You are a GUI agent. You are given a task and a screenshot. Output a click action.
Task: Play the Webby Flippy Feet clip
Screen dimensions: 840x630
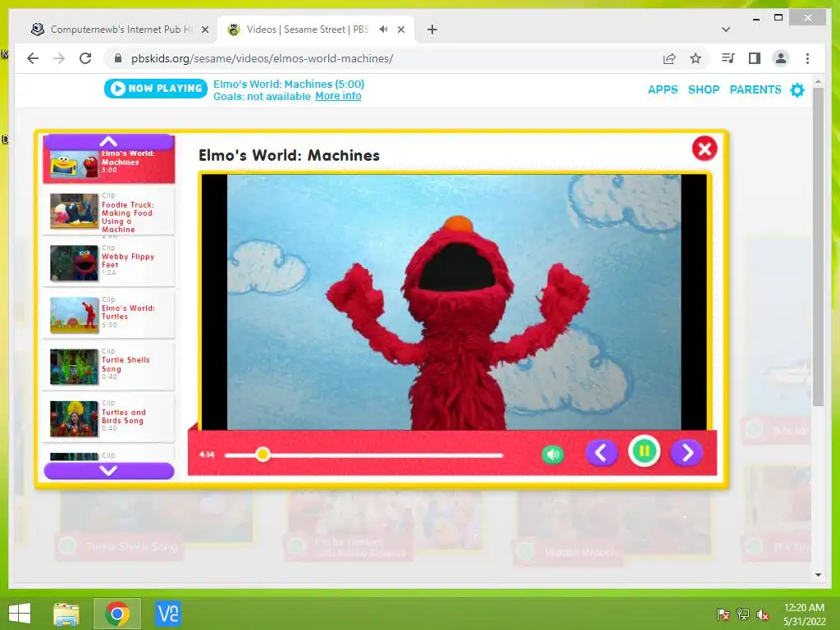109,262
